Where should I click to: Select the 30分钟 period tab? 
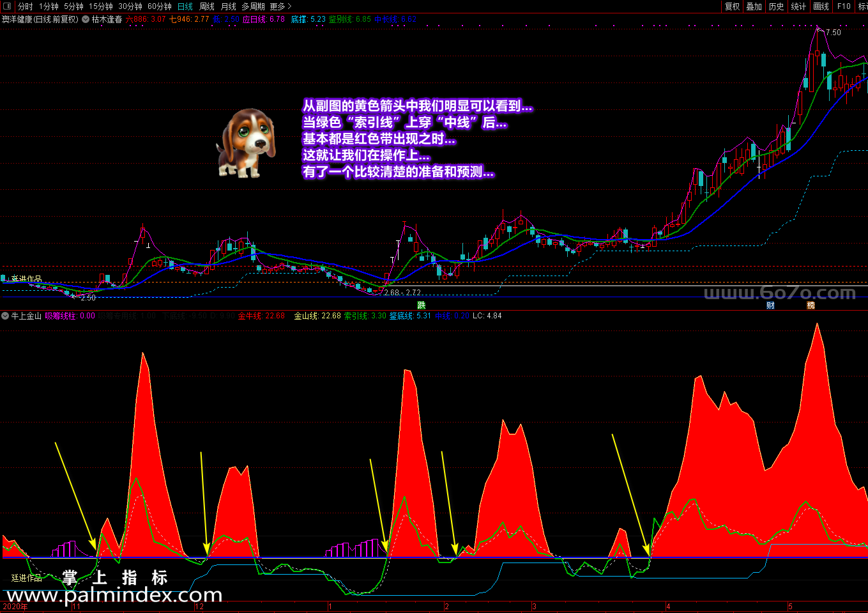(x=130, y=6)
